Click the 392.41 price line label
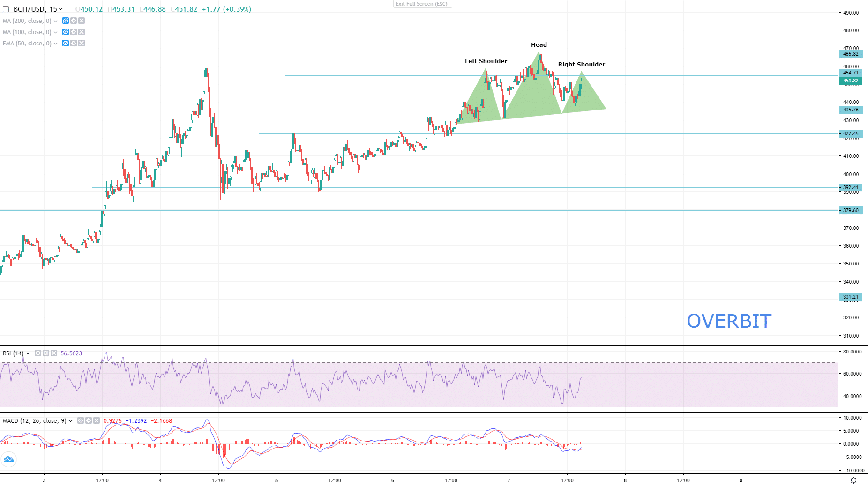868x486 pixels. point(851,187)
